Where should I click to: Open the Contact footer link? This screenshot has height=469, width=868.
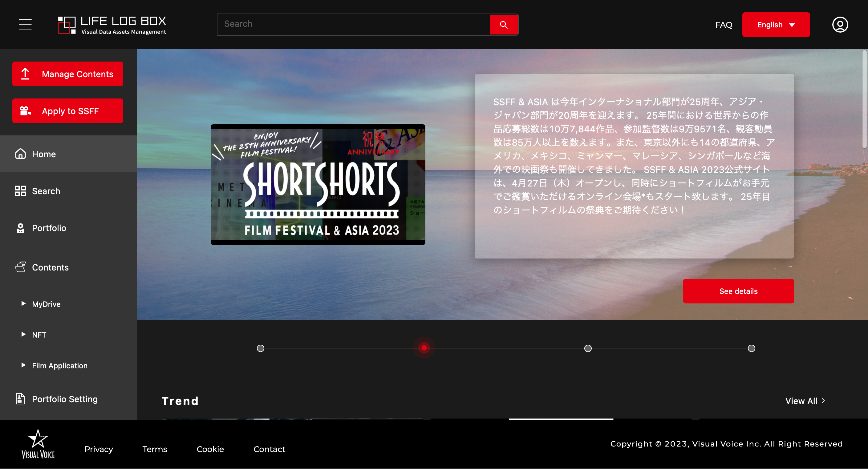(269, 449)
